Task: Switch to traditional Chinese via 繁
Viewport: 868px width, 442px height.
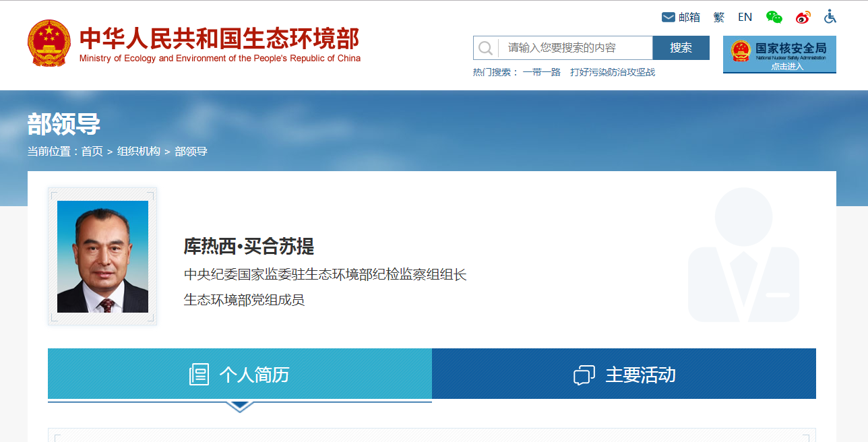Action: coord(719,18)
